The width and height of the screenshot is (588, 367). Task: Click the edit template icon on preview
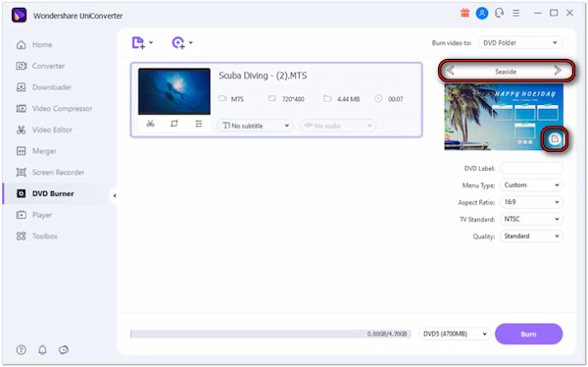pos(555,139)
